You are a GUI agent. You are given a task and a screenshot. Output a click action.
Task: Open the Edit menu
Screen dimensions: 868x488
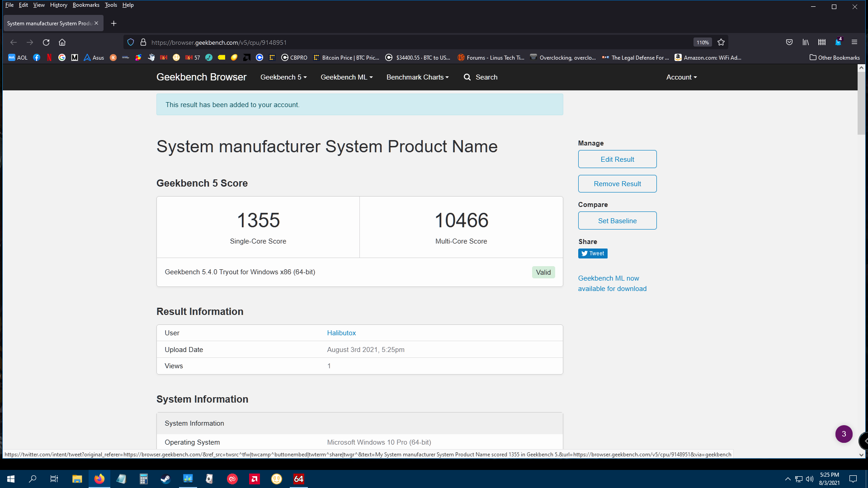(x=24, y=5)
